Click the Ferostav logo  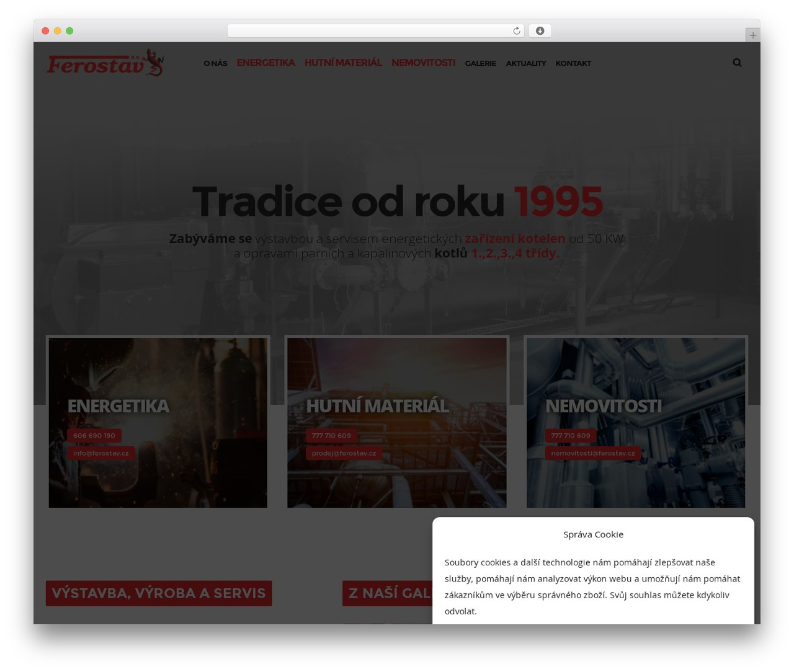[x=105, y=63]
